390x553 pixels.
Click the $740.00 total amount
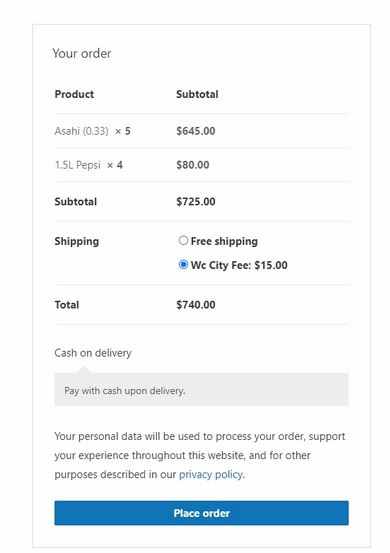(196, 305)
